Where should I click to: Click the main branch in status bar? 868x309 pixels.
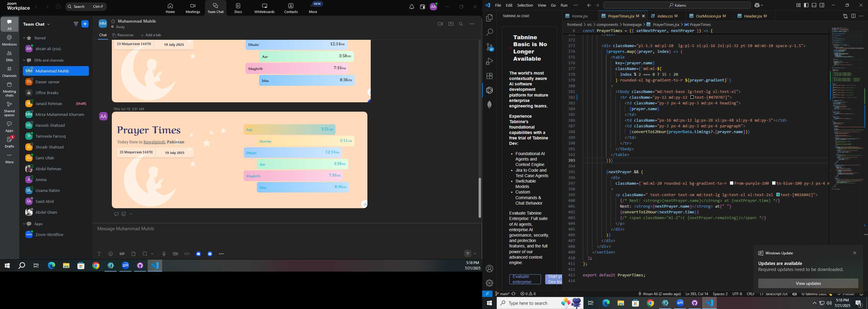502,294
